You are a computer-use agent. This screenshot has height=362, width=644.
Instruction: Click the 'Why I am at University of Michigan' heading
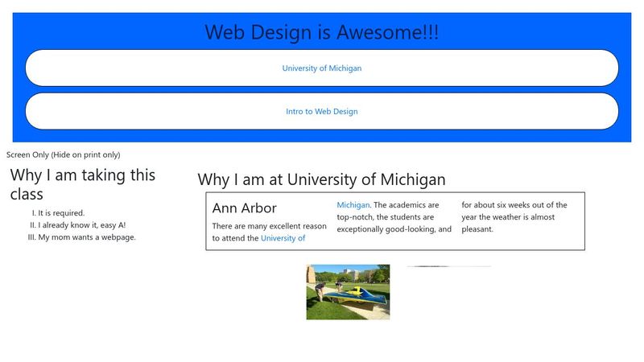click(x=321, y=179)
